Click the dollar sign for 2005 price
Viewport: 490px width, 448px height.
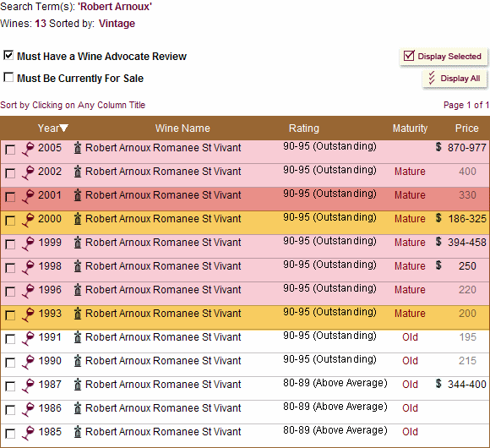(x=438, y=146)
